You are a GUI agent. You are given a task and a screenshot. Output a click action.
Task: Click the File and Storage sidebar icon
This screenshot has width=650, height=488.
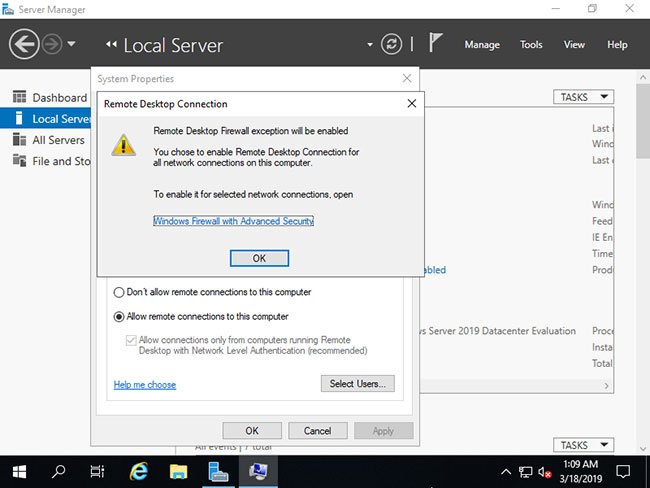[19, 160]
